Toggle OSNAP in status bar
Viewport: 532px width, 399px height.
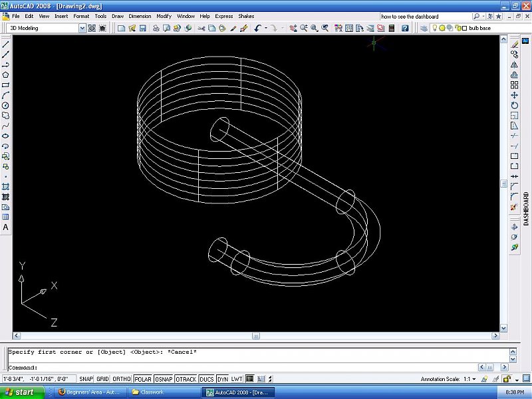164,379
